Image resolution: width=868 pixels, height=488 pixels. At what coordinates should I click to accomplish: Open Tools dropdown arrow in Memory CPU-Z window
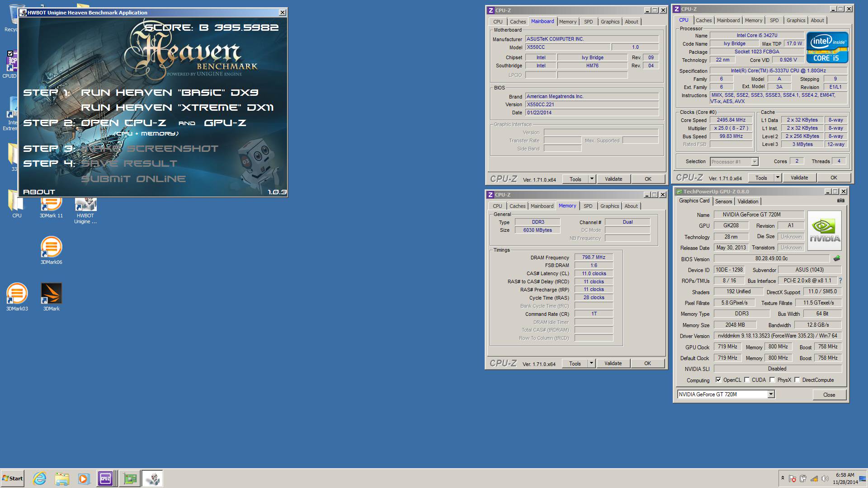(591, 363)
